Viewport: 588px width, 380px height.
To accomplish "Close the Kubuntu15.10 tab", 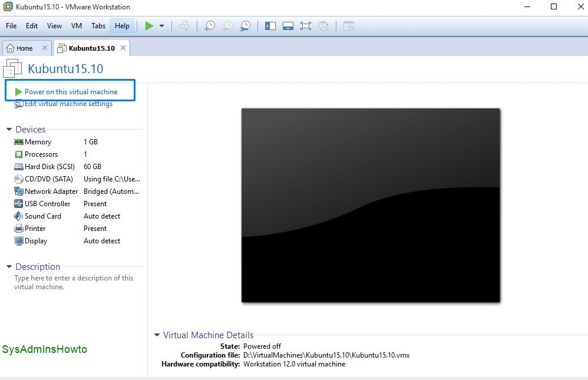I will pyautogui.click(x=123, y=48).
